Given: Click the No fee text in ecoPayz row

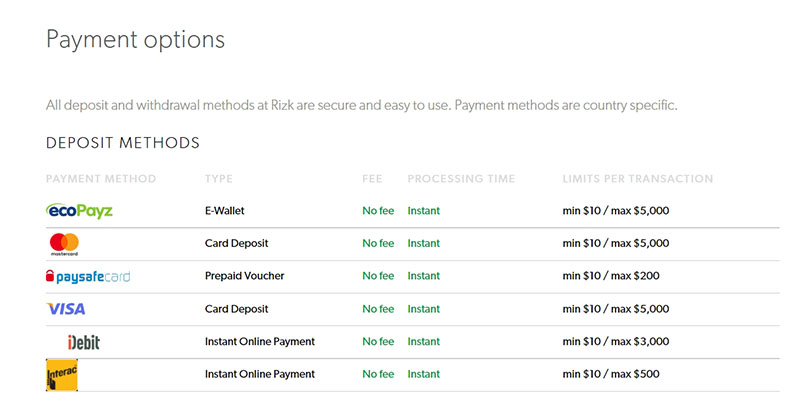Looking at the screenshot, I should tap(378, 211).
